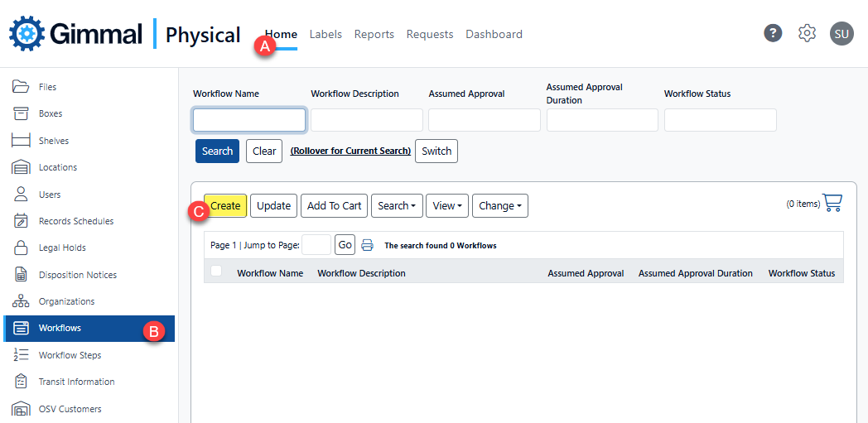The image size is (868, 423).
Task: Click the SU user avatar
Action: [841, 34]
